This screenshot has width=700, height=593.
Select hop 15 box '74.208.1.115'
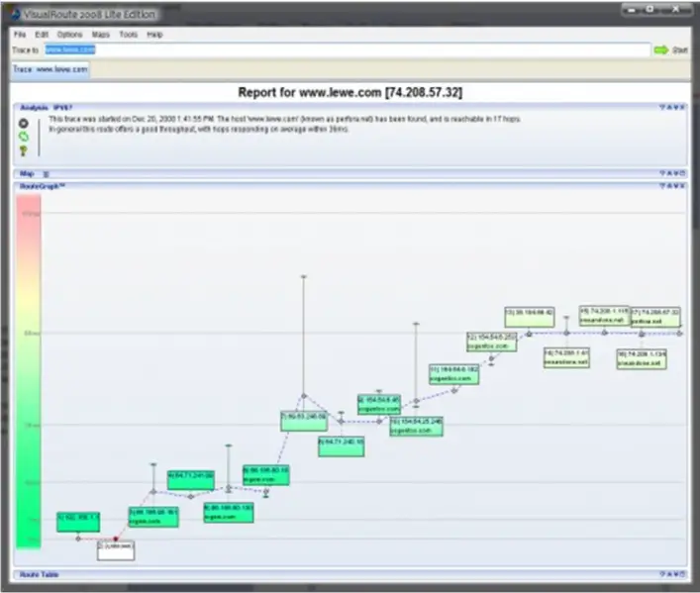click(605, 316)
